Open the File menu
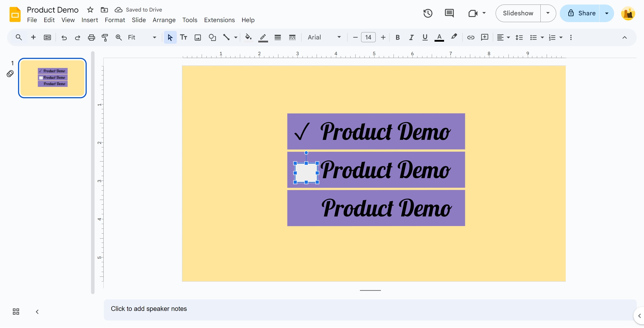 [x=32, y=20]
